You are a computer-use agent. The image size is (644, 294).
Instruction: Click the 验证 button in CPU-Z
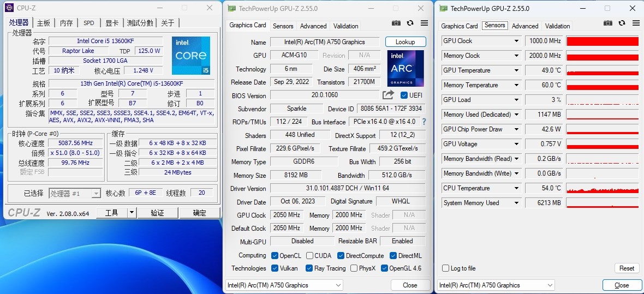[157, 213]
